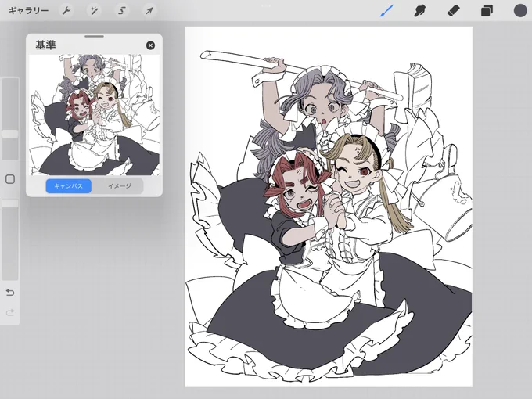Redo the action with arrow icon
The height and width of the screenshot is (399, 532).
coord(10,312)
